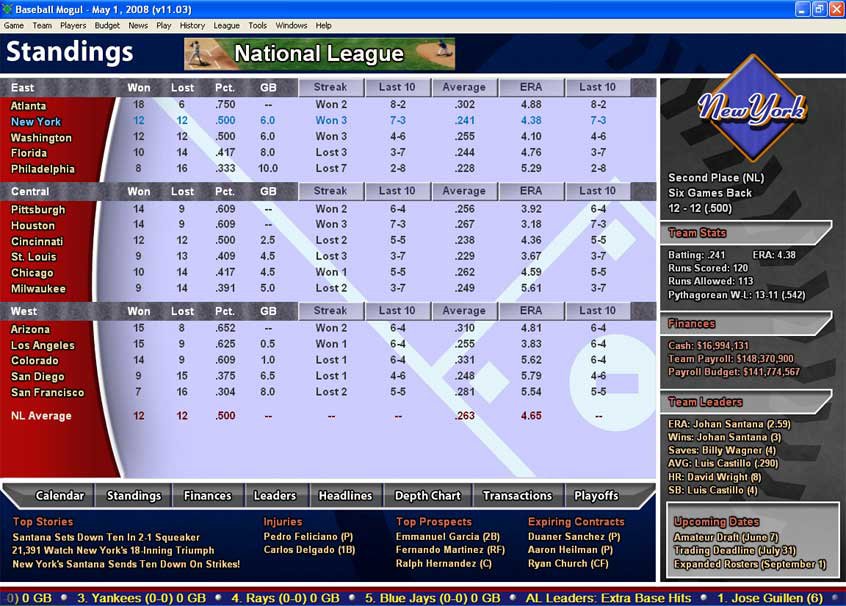The image size is (846, 606).
Task: Select Atlanta in the East standings
Action: [29, 105]
